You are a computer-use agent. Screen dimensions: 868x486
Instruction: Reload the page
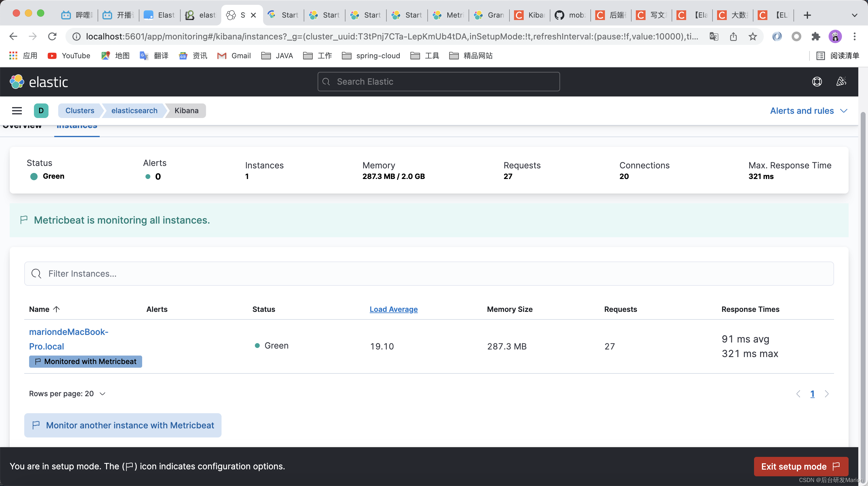[x=52, y=36]
